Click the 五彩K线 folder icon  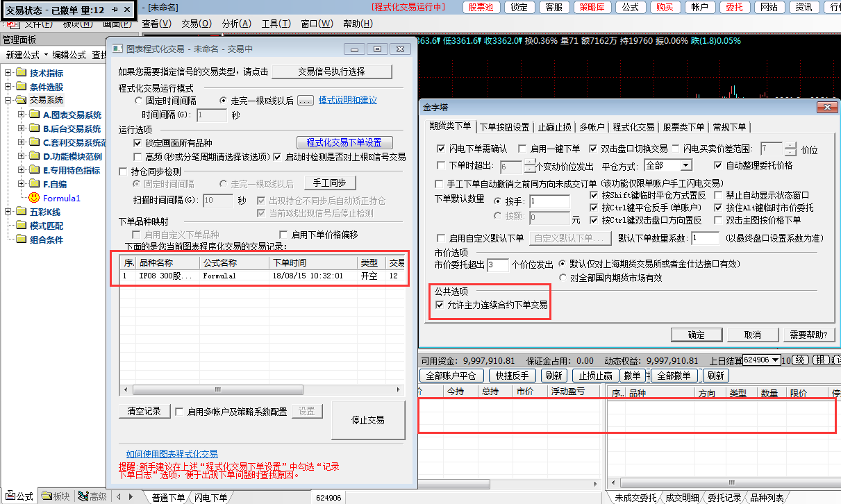click(x=22, y=212)
